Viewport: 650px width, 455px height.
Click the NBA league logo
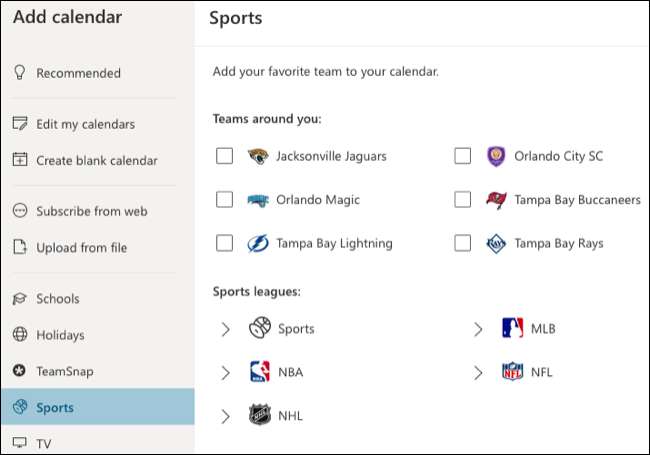click(x=259, y=372)
